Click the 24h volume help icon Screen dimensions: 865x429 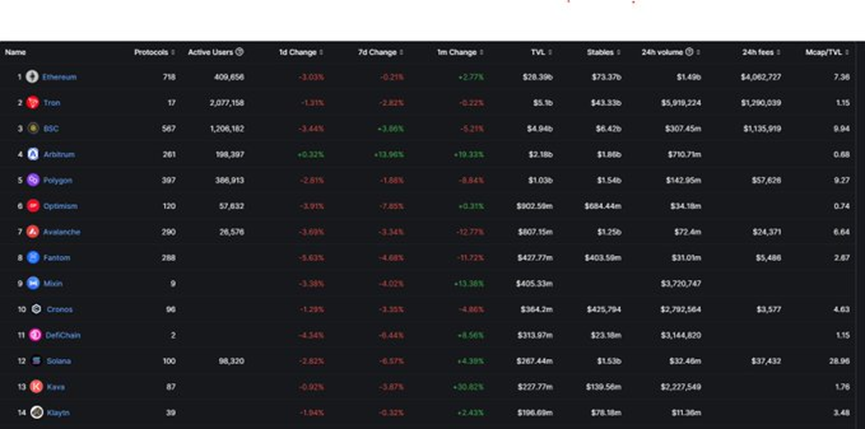coord(688,51)
